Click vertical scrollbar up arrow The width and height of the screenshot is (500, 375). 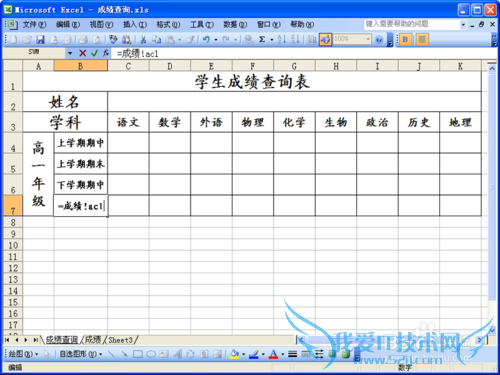pyautogui.click(x=492, y=68)
